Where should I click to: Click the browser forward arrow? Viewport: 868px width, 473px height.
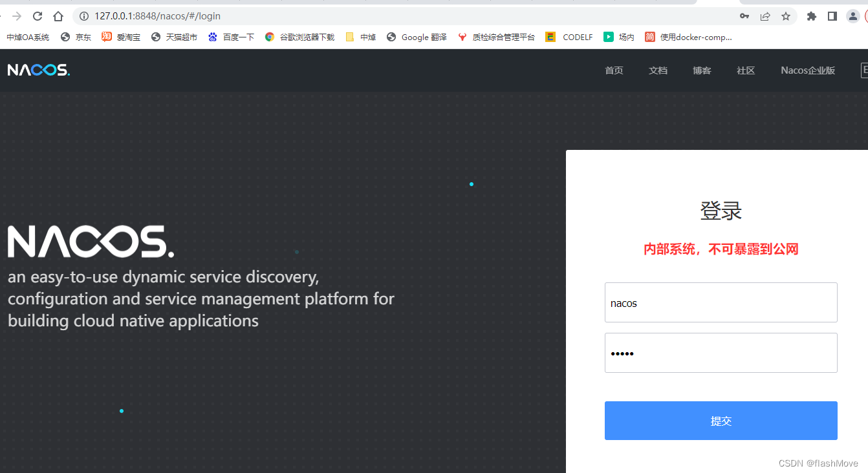point(17,16)
